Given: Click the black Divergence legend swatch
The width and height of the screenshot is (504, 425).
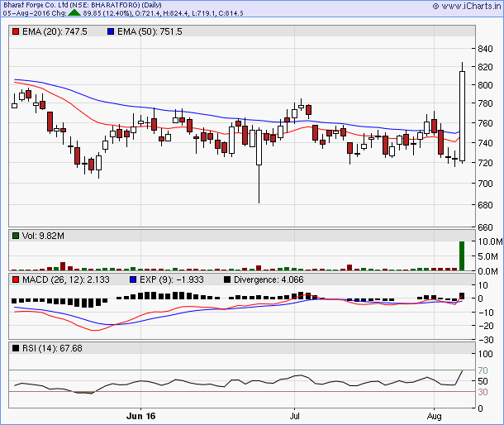Looking at the screenshot, I should click(x=227, y=279).
